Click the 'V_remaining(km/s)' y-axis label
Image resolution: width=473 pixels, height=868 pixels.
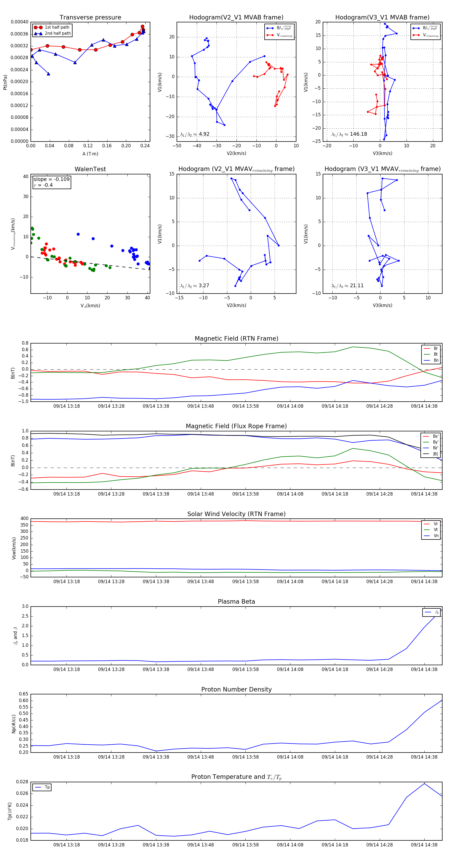pyautogui.click(x=13, y=234)
